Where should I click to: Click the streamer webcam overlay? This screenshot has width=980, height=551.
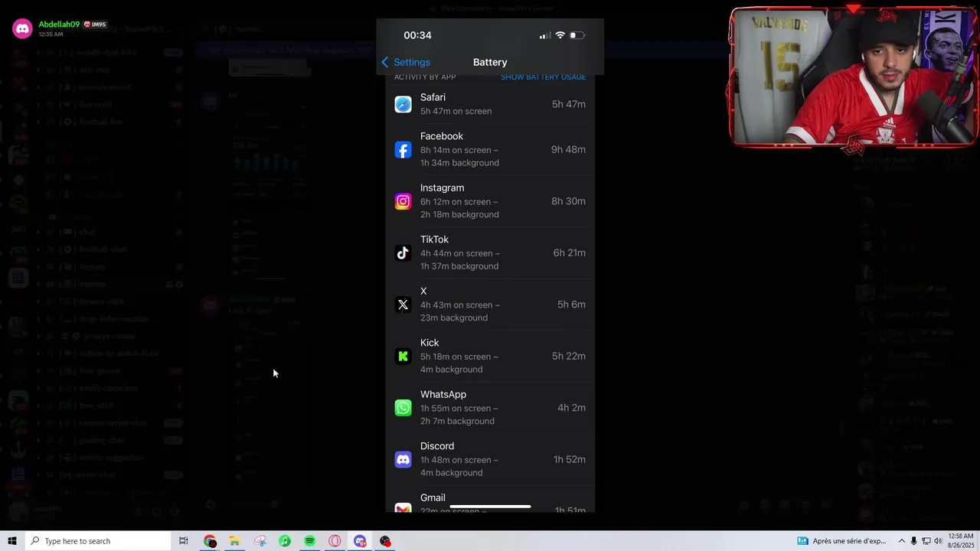(x=853, y=76)
